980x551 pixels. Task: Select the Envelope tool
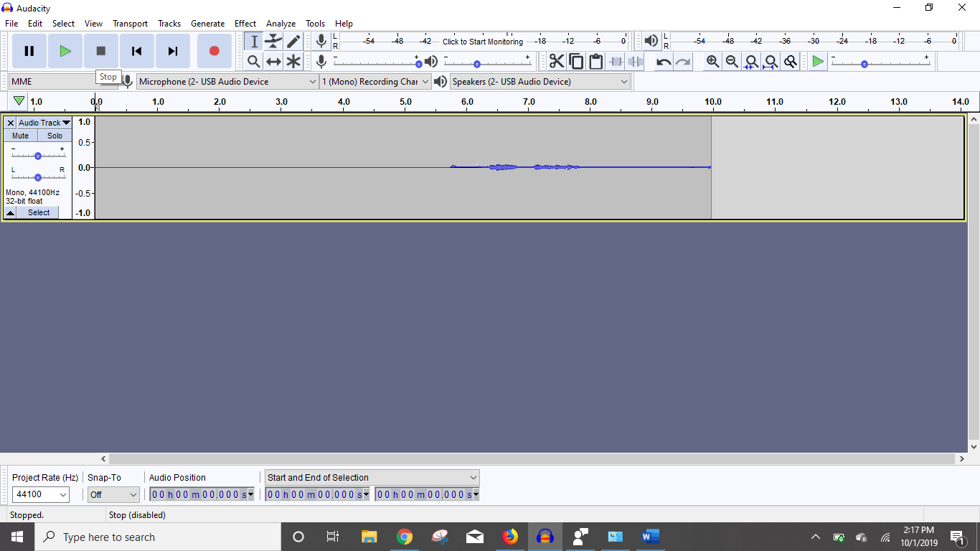273,42
